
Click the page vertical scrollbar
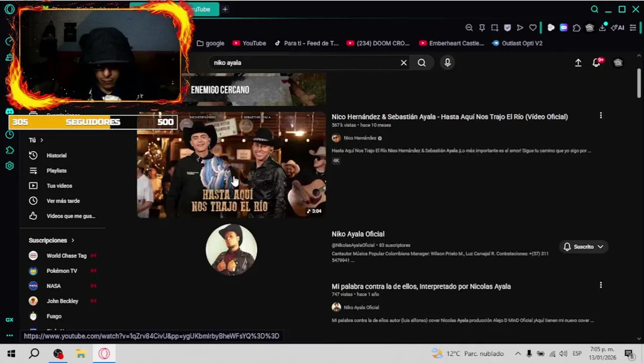coord(639,83)
